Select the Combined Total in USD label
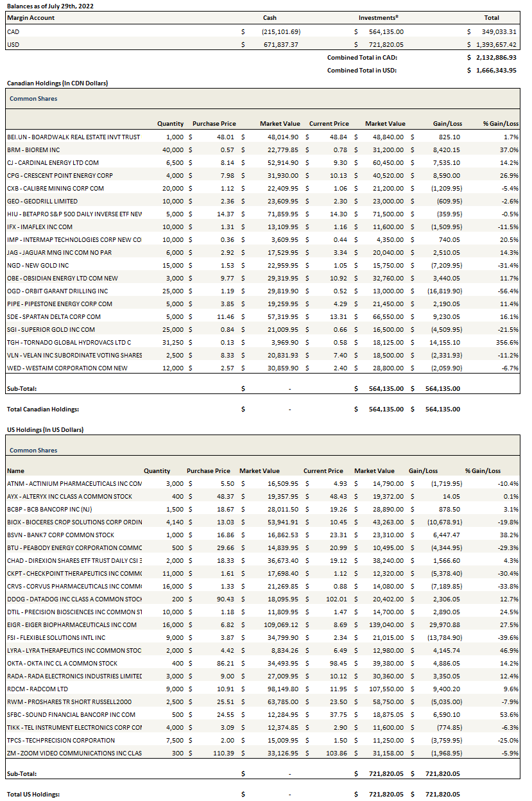The width and height of the screenshot is (532, 801). pyautogui.click(x=361, y=70)
